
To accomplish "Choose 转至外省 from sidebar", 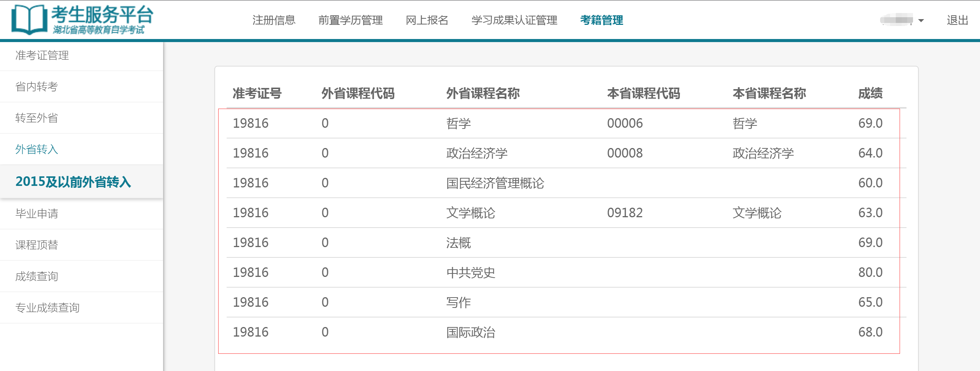I will [37, 118].
